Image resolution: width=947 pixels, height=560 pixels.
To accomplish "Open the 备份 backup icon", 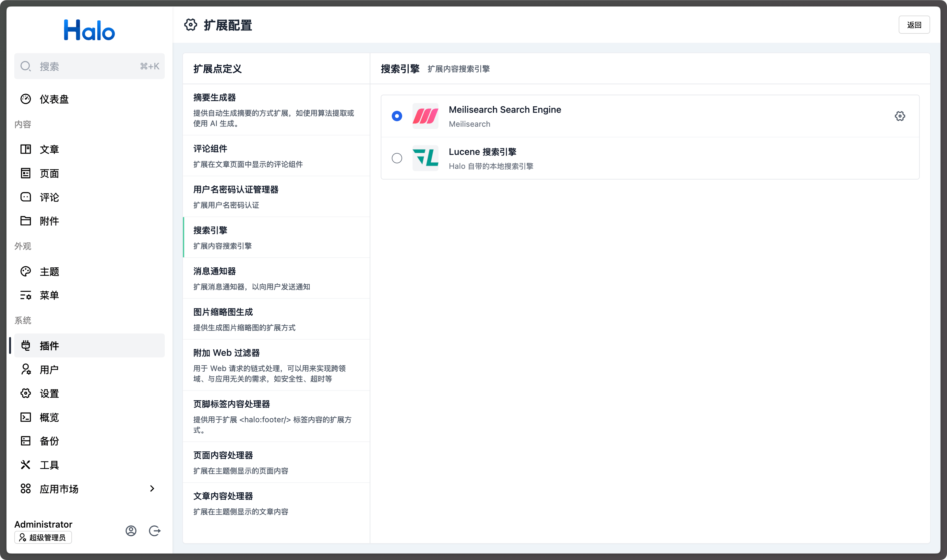I will point(26,441).
